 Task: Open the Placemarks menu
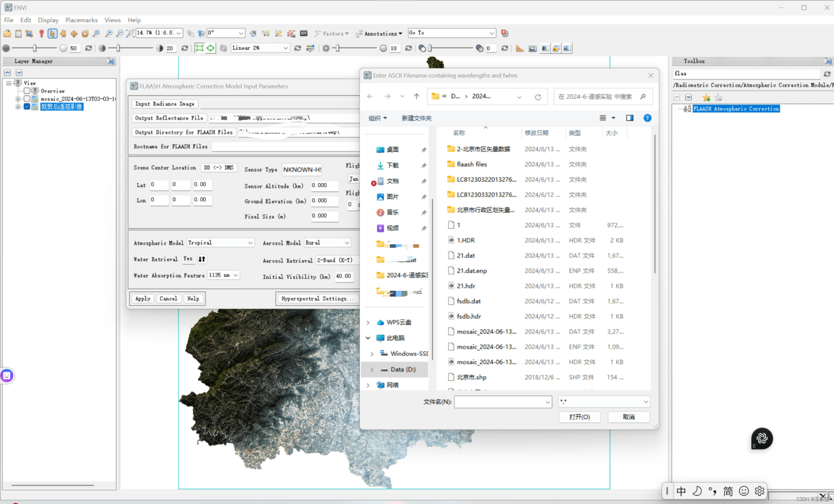(81, 20)
